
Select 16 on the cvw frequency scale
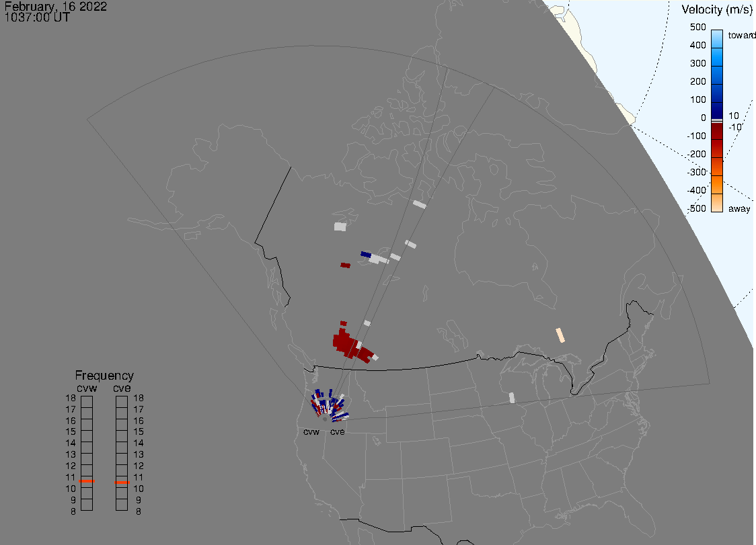click(71, 421)
